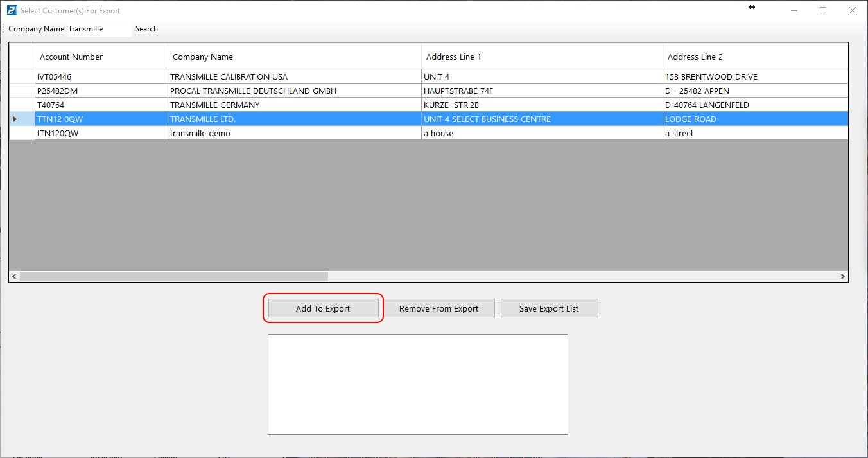Click the Company Name search input field
Screen dimensions: 868x458
point(99,29)
